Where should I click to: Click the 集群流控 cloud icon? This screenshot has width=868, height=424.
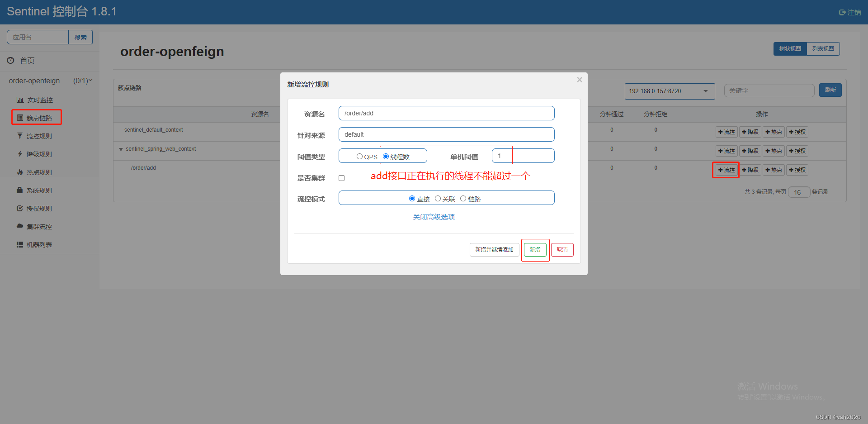pos(20,226)
